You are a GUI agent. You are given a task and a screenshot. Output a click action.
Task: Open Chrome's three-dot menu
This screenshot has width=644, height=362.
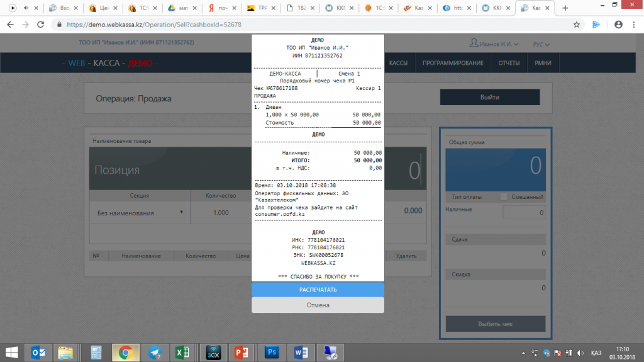633,25
